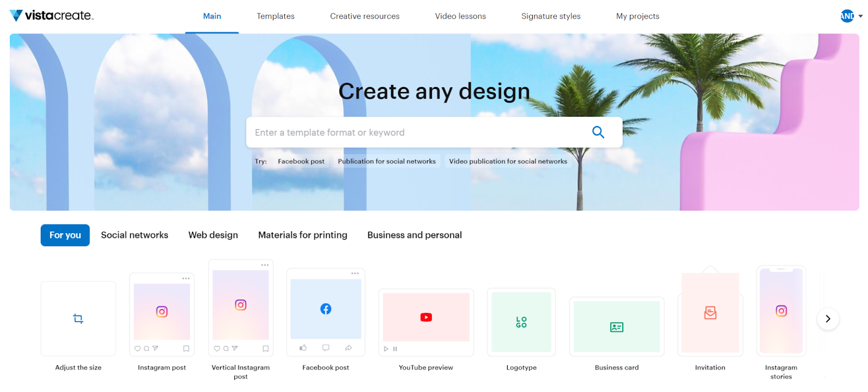Switch to Web design category
Image resolution: width=868 pixels, height=392 pixels.
pos(213,235)
